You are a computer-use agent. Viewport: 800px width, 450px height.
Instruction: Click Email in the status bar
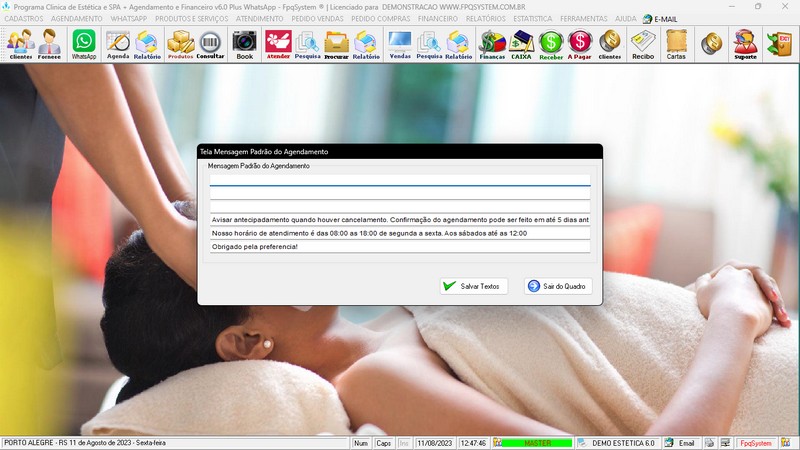(x=686, y=443)
